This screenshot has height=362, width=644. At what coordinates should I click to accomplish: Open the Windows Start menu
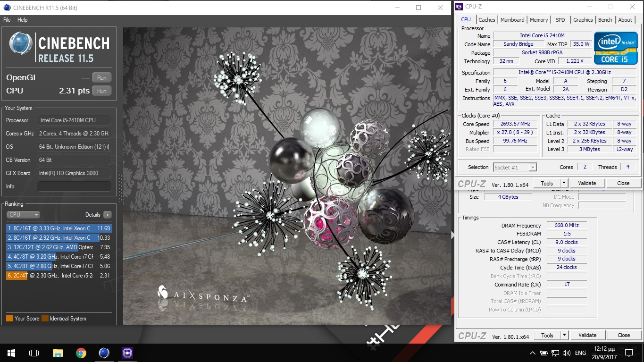pos(11,353)
